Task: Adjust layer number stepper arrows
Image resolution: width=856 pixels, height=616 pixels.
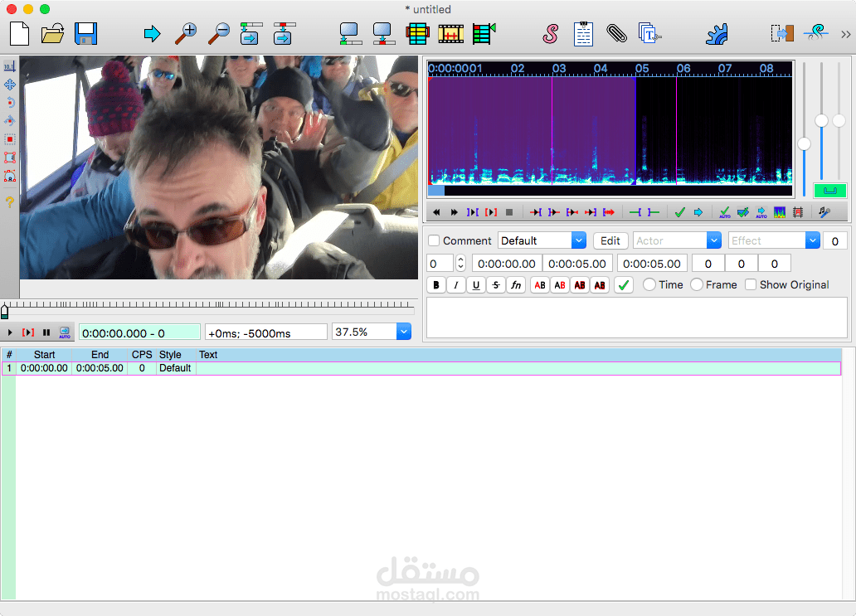Action: [460, 264]
